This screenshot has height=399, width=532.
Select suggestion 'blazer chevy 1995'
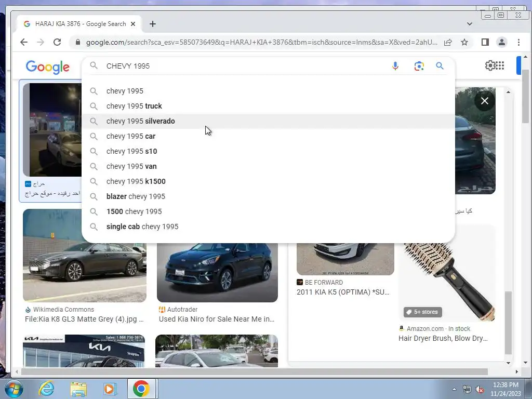[268, 196]
